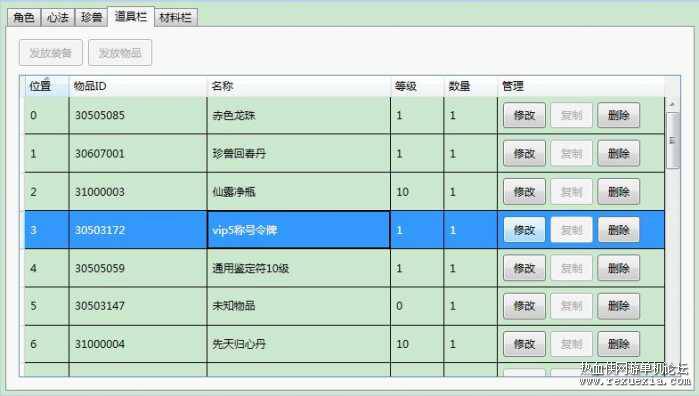Click the scroll-up arrow of the table

[672, 104]
